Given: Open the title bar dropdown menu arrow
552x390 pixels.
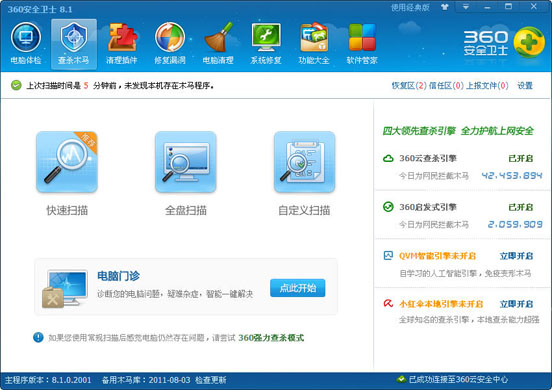Looking at the screenshot, I should 466,7.
